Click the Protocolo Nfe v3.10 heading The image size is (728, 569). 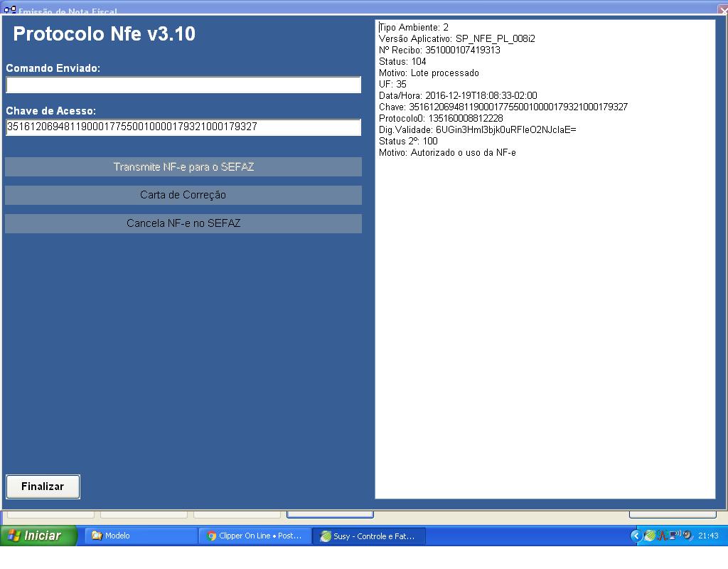[105, 34]
